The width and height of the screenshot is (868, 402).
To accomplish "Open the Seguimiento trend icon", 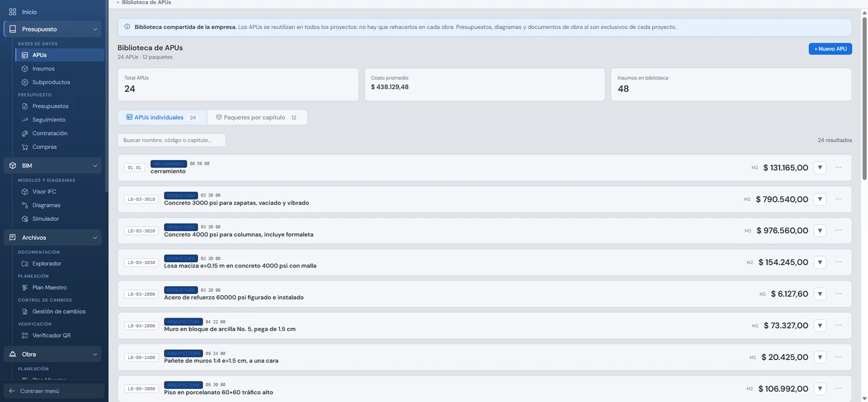I will click(x=25, y=120).
